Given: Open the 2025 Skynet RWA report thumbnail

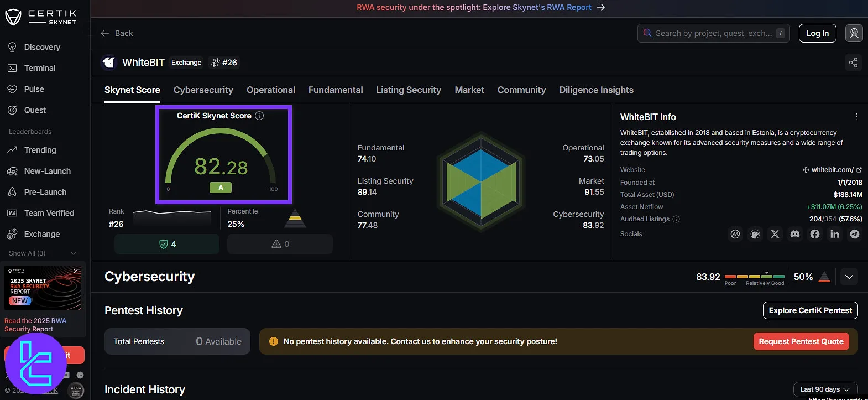Looking at the screenshot, I should [x=43, y=288].
